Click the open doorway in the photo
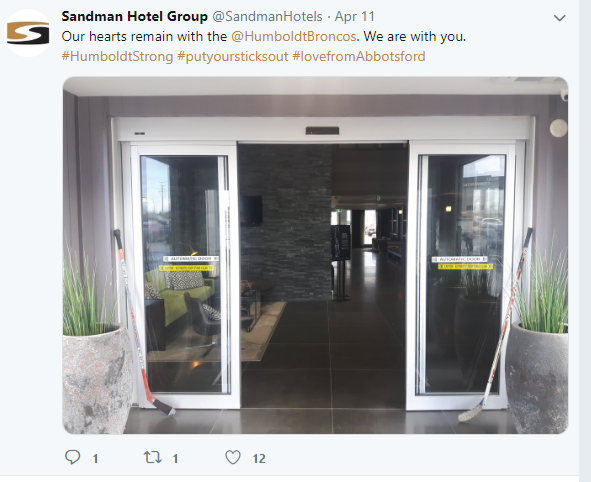 point(324,276)
